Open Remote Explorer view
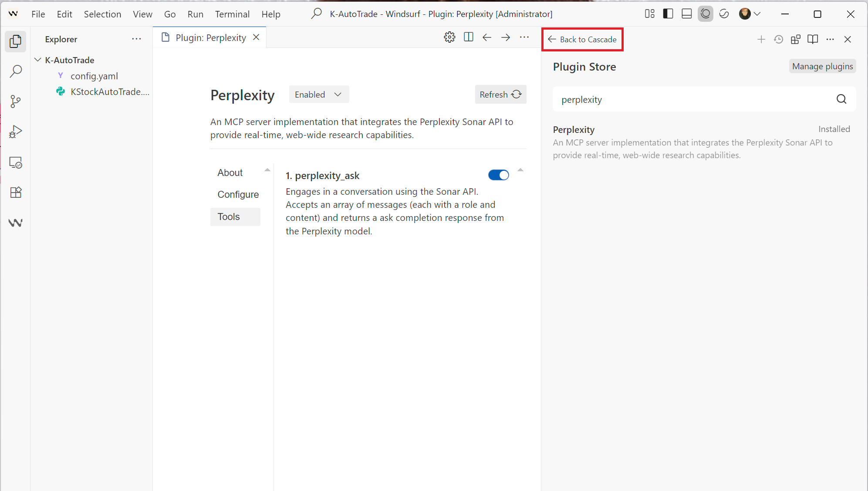 [x=15, y=162]
